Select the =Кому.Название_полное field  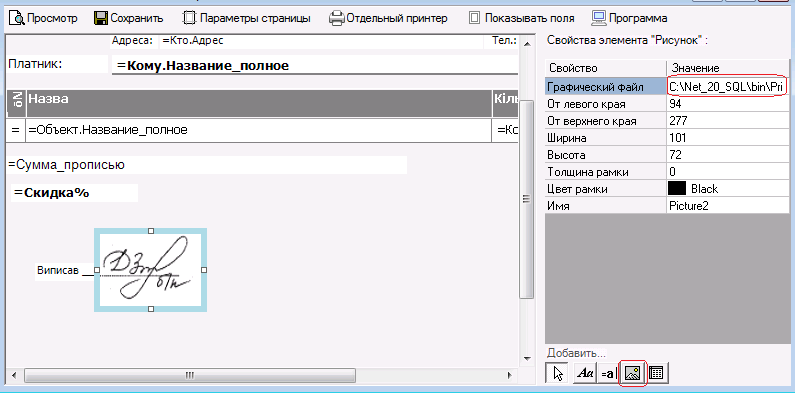point(315,65)
